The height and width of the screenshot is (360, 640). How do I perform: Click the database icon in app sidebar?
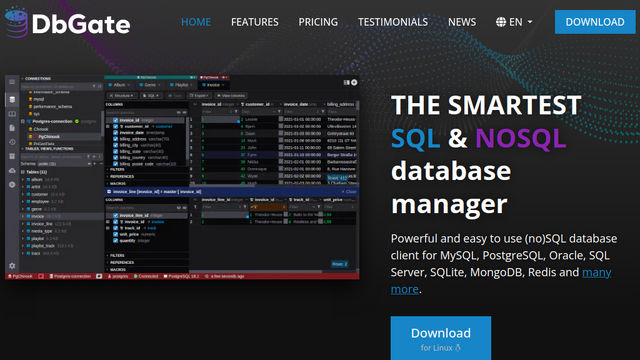point(12,99)
